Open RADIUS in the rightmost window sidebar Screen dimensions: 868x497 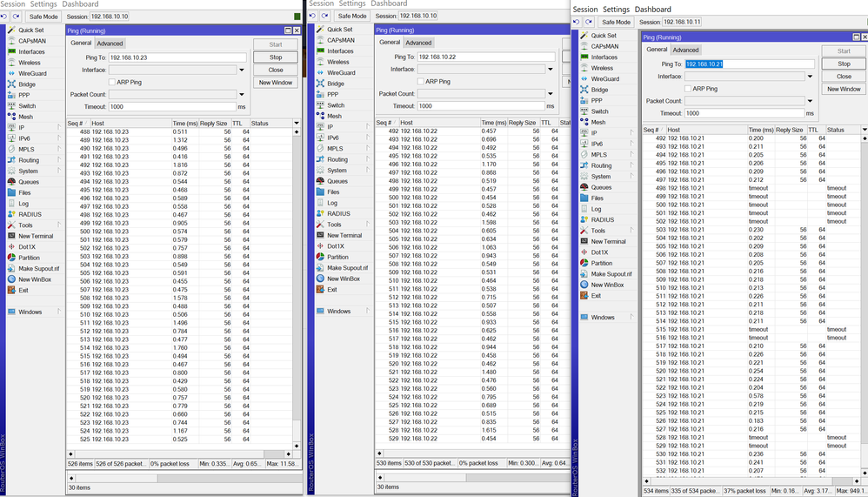pyautogui.click(x=603, y=219)
